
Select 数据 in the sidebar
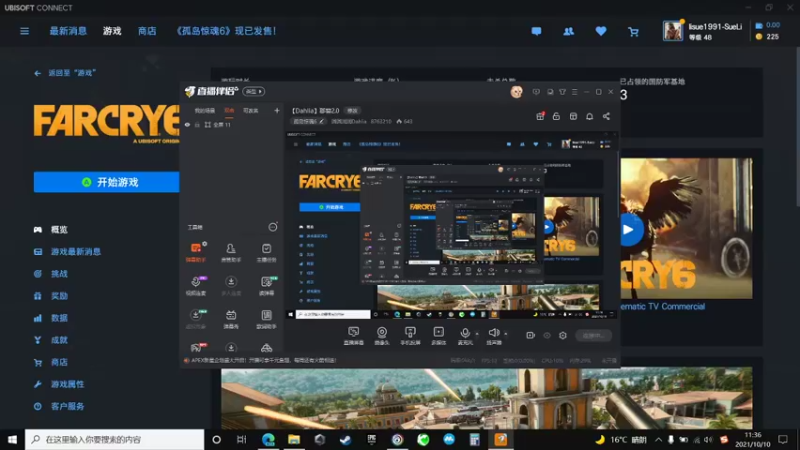51,318
